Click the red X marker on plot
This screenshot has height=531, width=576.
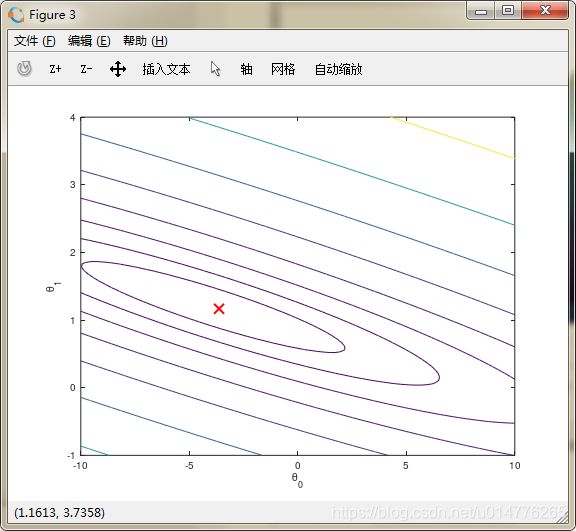(219, 308)
